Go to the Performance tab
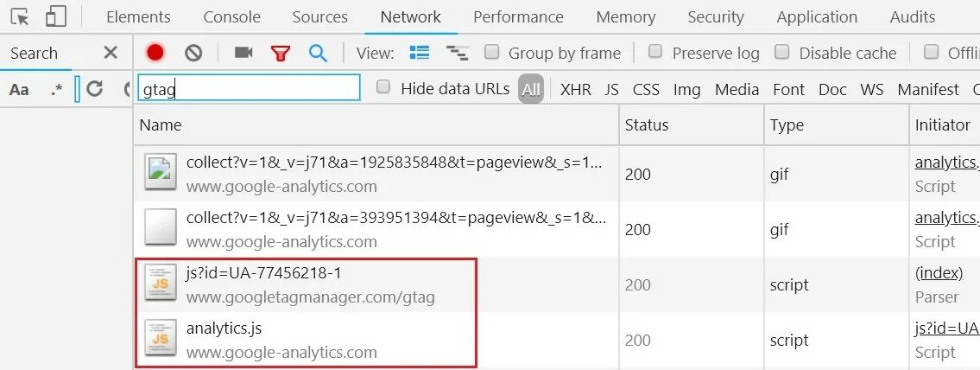Viewport: 980px width, 370px height. [518, 17]
